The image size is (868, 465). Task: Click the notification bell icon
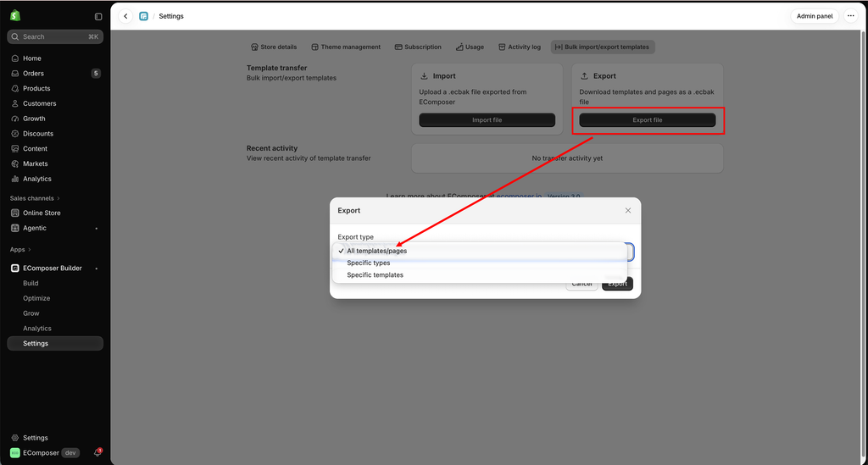tap(97, 452)
